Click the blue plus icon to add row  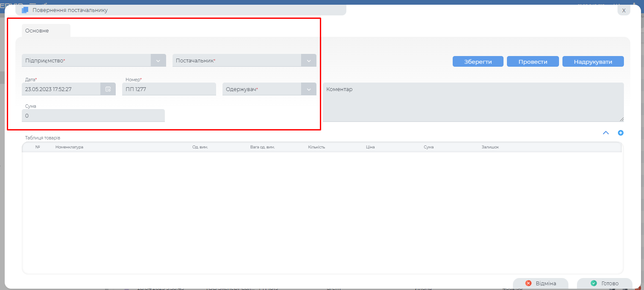[621, 133]
